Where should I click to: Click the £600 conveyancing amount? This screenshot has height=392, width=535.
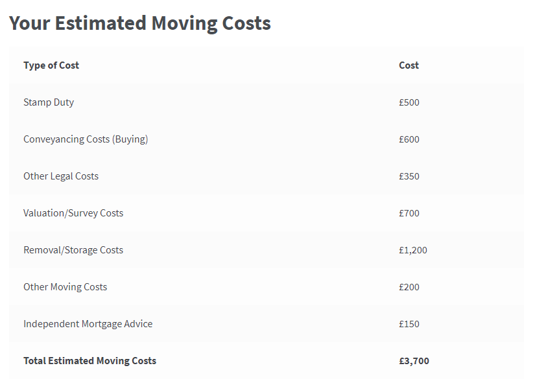[x=409, y=139]
